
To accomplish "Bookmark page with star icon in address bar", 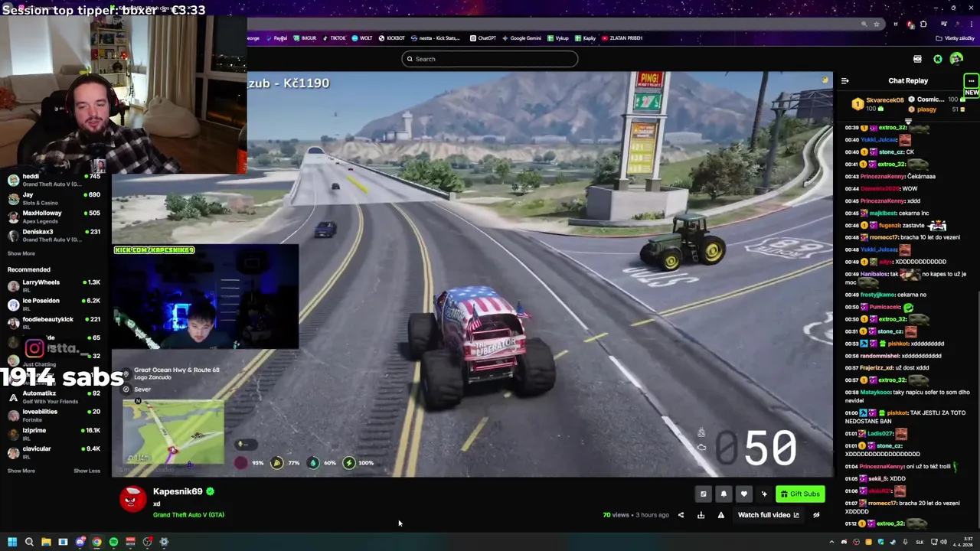I will click(877, 24).
